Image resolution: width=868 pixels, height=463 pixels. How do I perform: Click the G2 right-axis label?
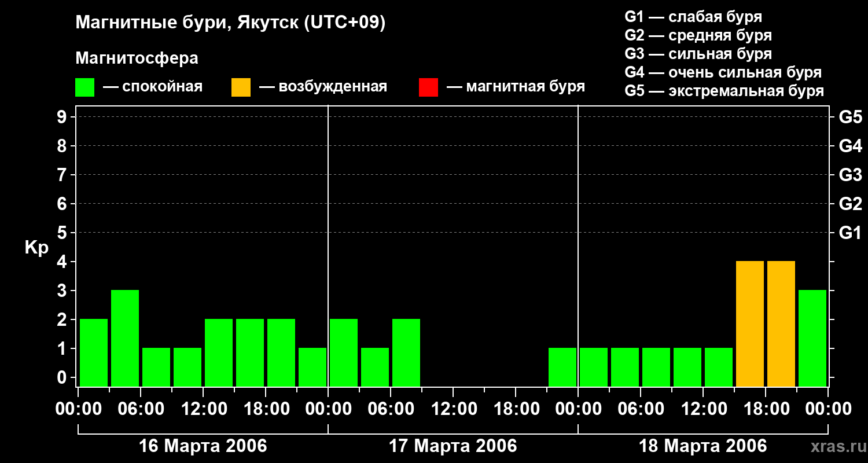tap(850, 204)
